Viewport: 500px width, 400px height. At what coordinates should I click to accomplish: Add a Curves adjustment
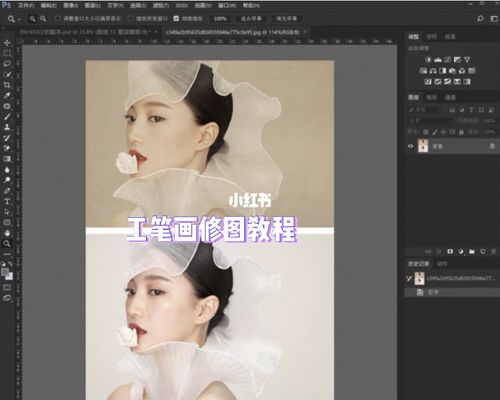447,60
